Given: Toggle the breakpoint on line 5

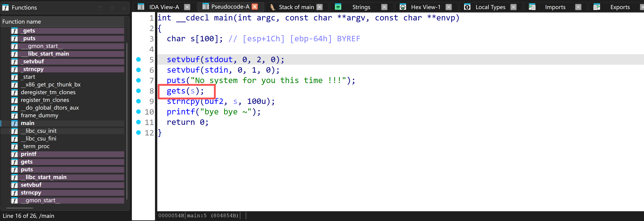Looking at the screenshot, I should pyautogui.click(x=139, y=60).
